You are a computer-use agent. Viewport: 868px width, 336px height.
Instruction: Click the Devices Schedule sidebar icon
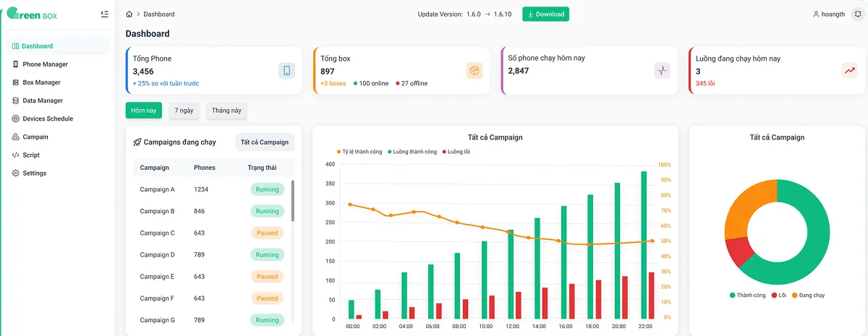click(16, 119)
